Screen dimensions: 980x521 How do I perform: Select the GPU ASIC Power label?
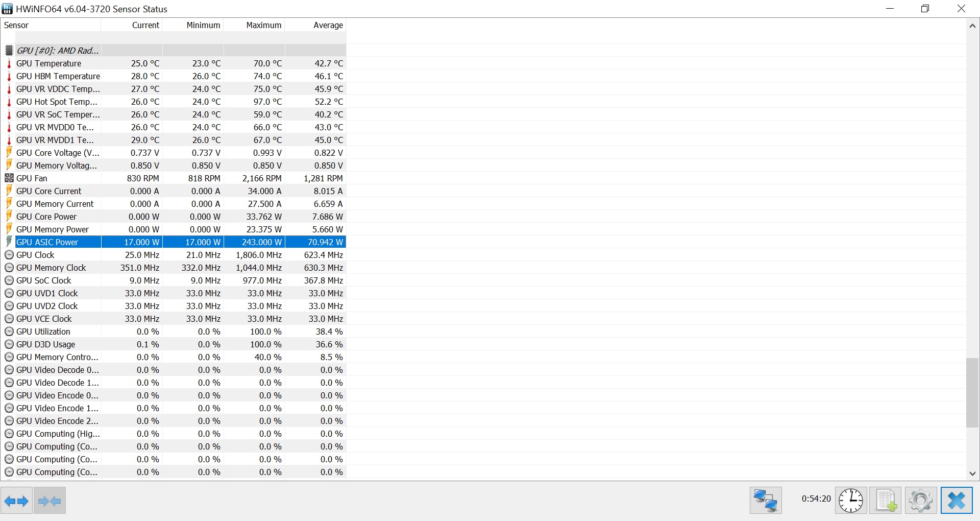coord(47,242)
